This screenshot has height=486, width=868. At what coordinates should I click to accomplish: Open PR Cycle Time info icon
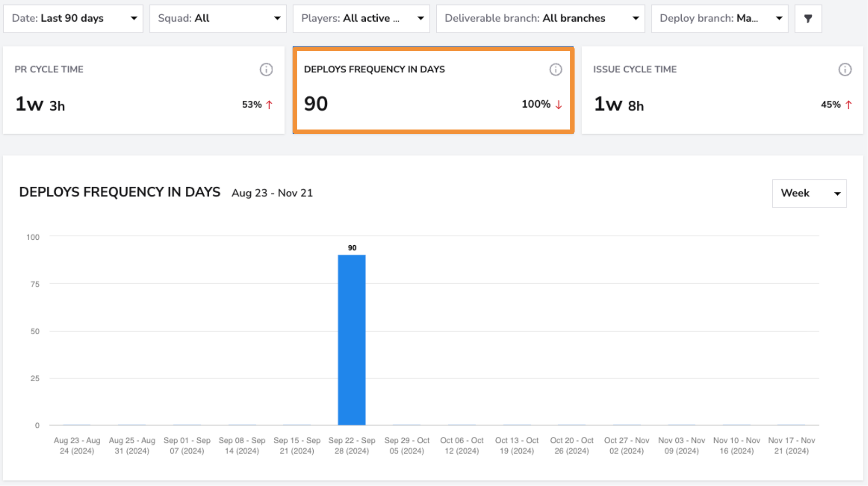pos(266,70)
